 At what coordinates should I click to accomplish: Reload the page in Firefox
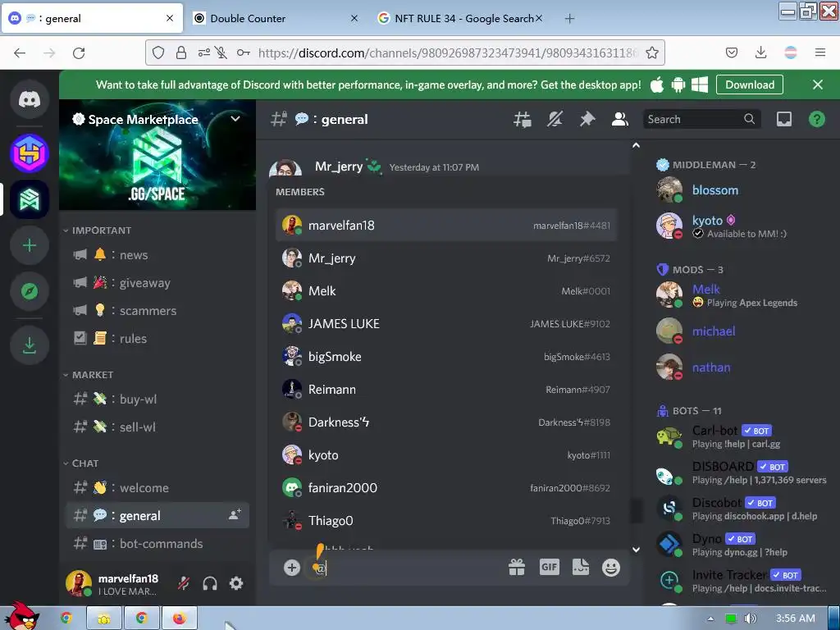pos(79,52)
